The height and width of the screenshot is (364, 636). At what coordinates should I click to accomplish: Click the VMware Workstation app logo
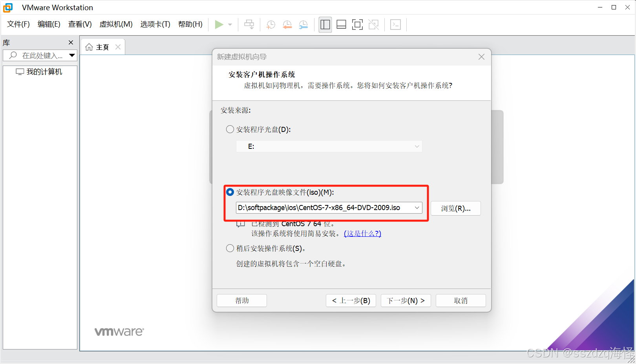coord(8,7)
